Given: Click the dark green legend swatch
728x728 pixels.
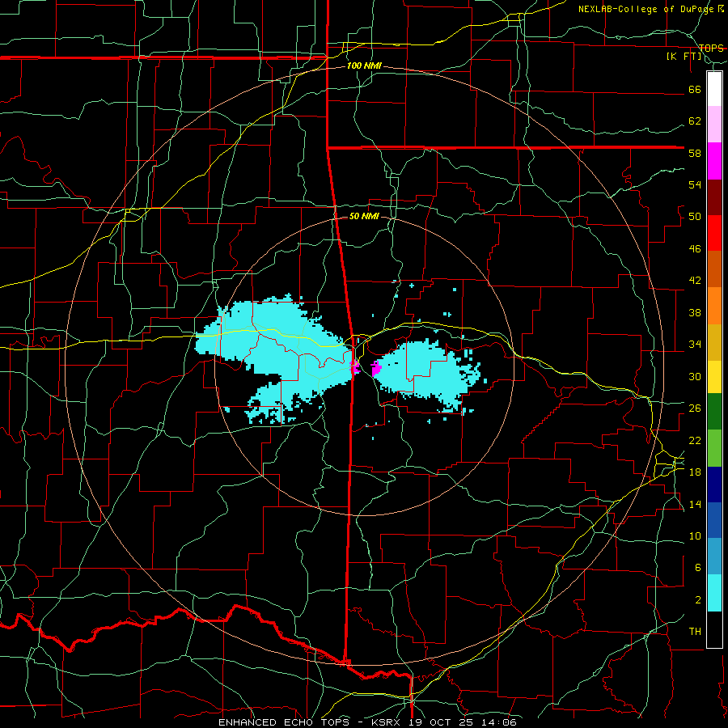Looking at the screenshot, I should pos(714,412).
